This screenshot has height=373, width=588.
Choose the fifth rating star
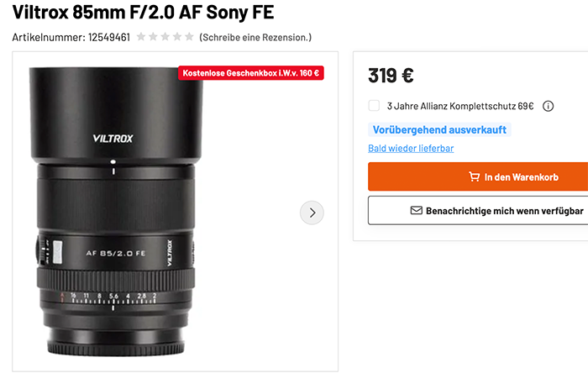[188, 37]
